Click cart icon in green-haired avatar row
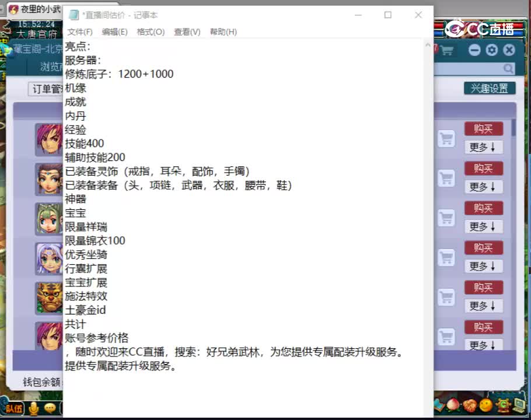The width and height of the screenshot is (531, 420). pos(446,218)
